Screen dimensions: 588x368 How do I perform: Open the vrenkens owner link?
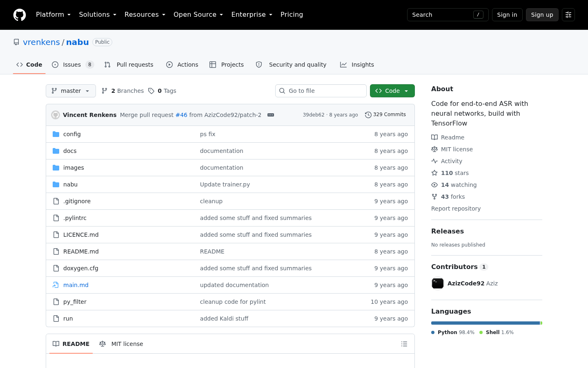pyautogui.click(x=42, y=42)
